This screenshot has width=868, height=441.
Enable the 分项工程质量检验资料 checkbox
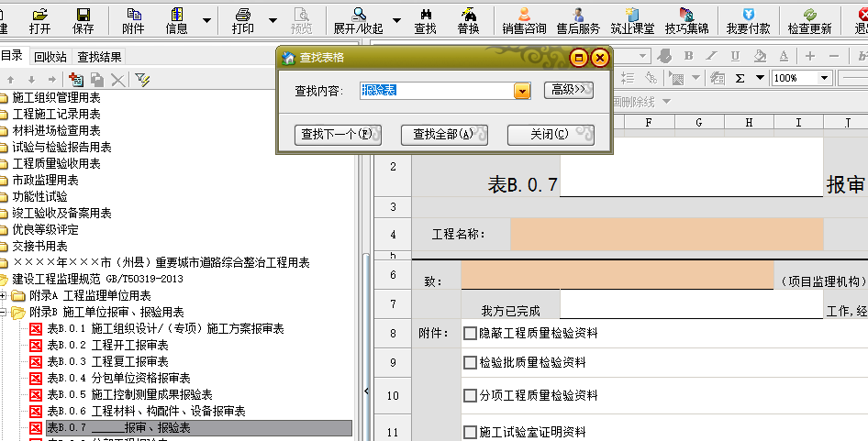(471, 396)
